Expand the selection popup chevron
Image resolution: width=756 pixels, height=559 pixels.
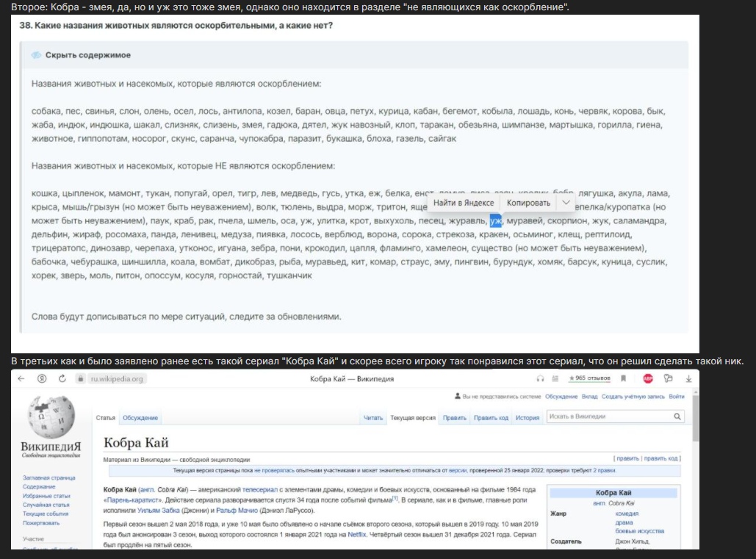pos(566,203)
